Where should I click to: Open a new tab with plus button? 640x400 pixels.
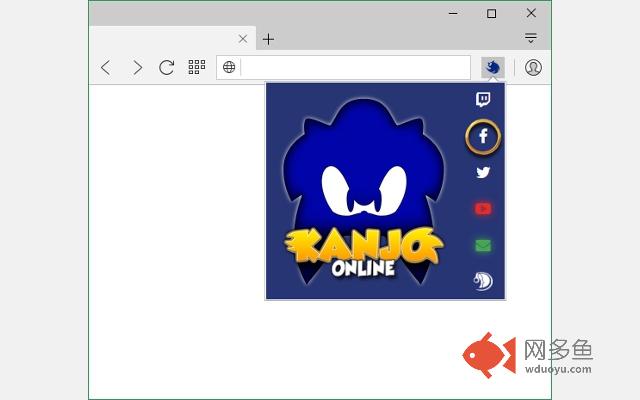[268, 39]
